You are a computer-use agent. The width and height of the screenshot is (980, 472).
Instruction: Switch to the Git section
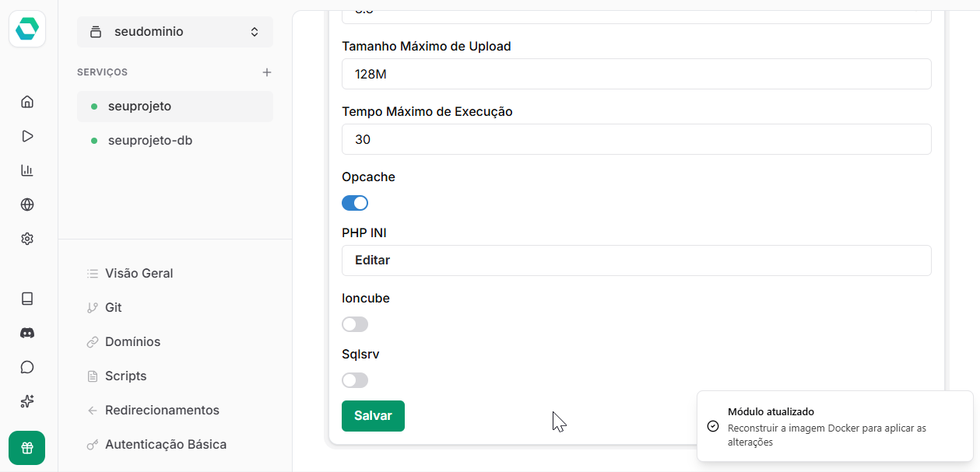tap(114, 307)
